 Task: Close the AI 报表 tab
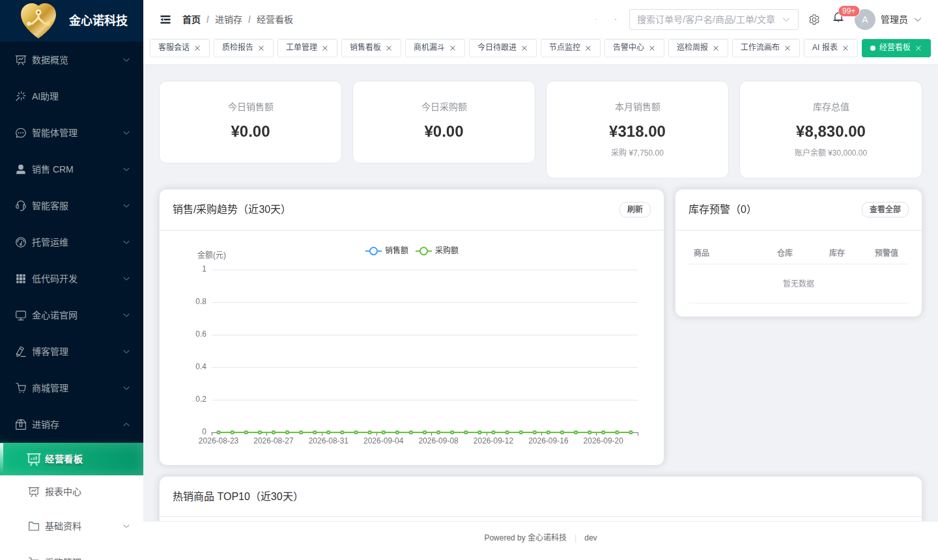(846, 48)
